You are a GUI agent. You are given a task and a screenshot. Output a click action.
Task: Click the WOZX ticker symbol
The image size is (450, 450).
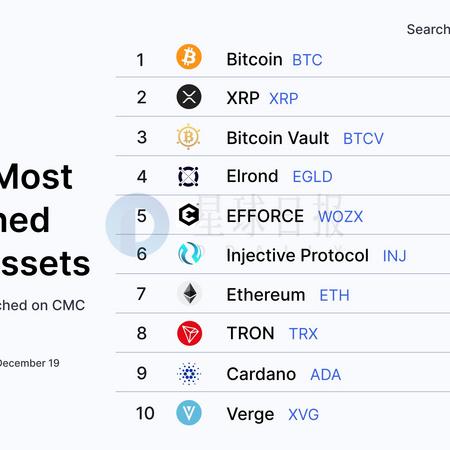point(340,217)
